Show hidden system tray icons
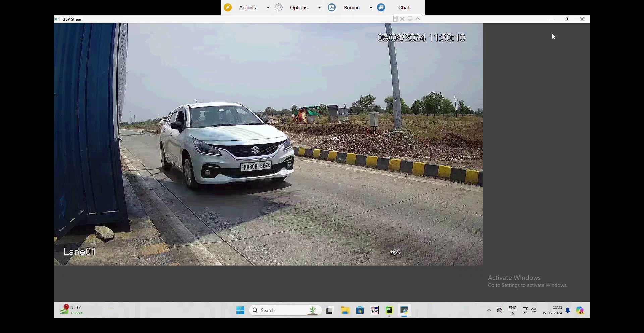 [x=489, y=311]
